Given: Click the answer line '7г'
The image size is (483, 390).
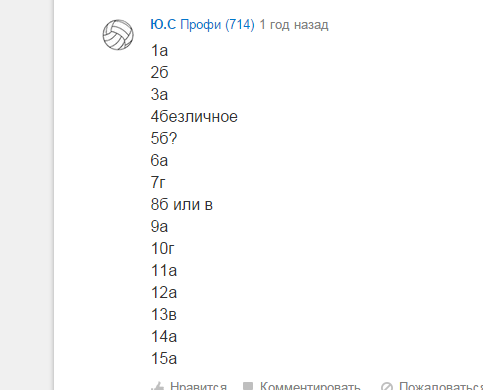Looking at the screenshot, I should pos(158,183).
